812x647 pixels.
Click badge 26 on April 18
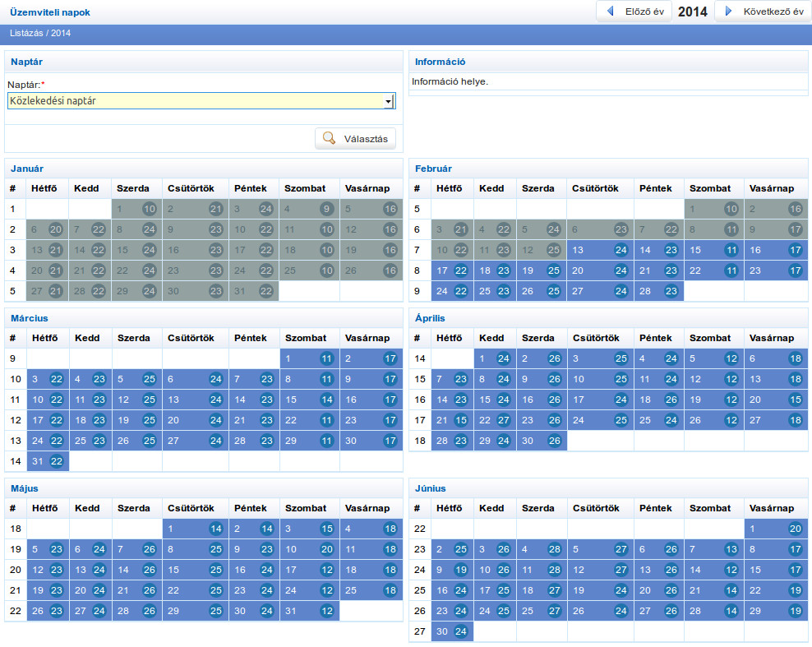click(671, 400)
